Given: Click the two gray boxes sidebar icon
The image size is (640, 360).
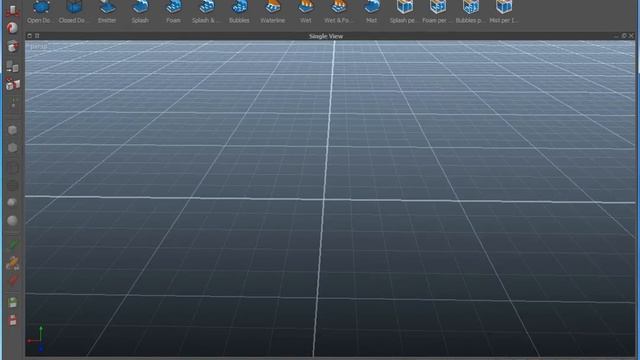Looking at the screenshot, I should pos(12,66).
